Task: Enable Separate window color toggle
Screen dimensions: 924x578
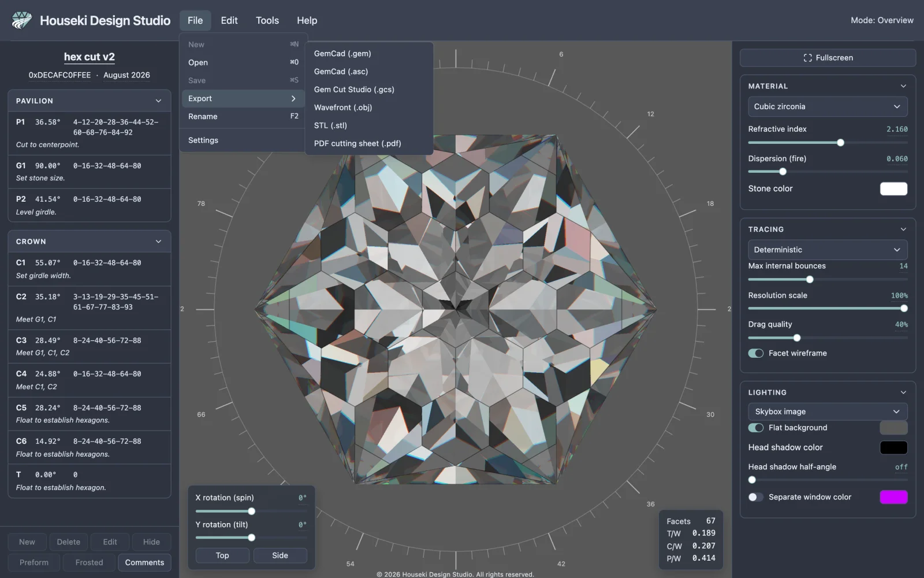Action: tap(755, 497)
